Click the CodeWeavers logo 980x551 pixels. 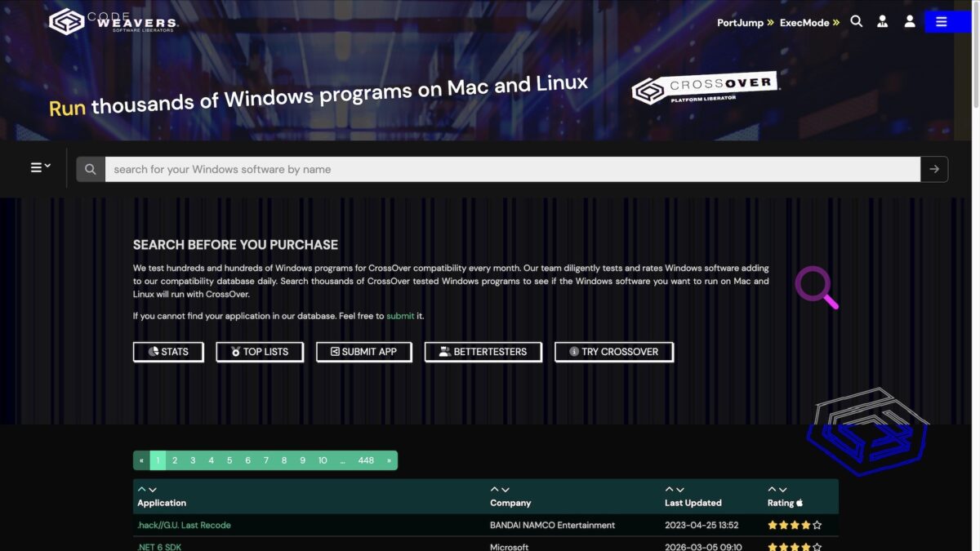[x=114, y=21]
